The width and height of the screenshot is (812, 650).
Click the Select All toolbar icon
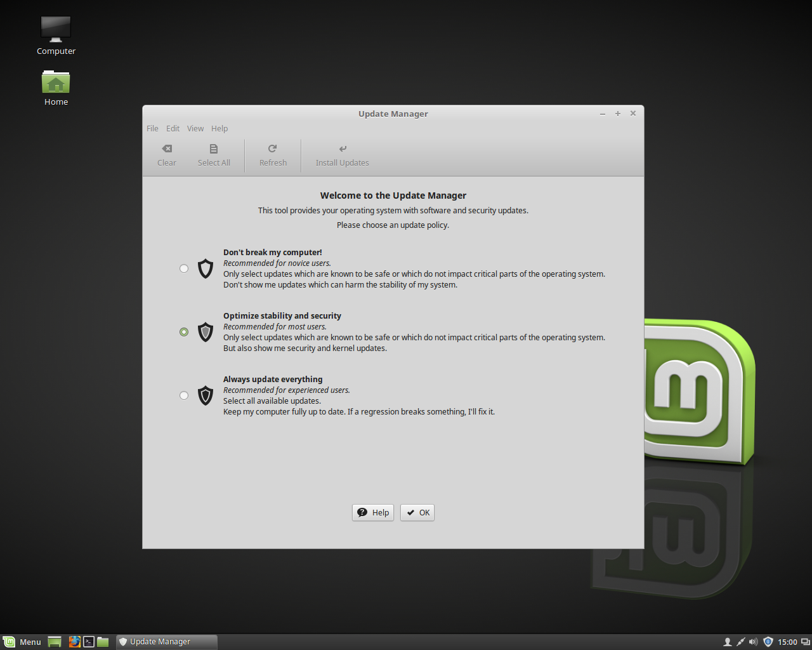pyautogui.click(x=214, y=149)
